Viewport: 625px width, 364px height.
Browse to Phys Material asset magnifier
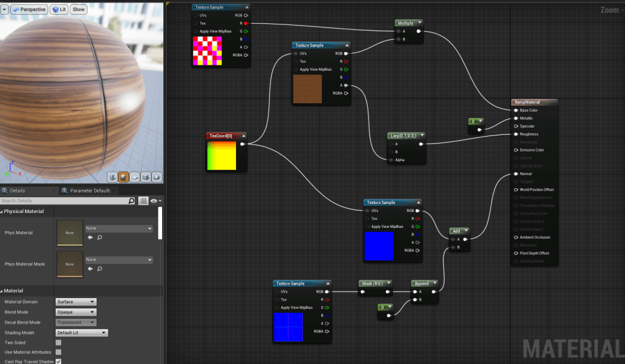100,237
